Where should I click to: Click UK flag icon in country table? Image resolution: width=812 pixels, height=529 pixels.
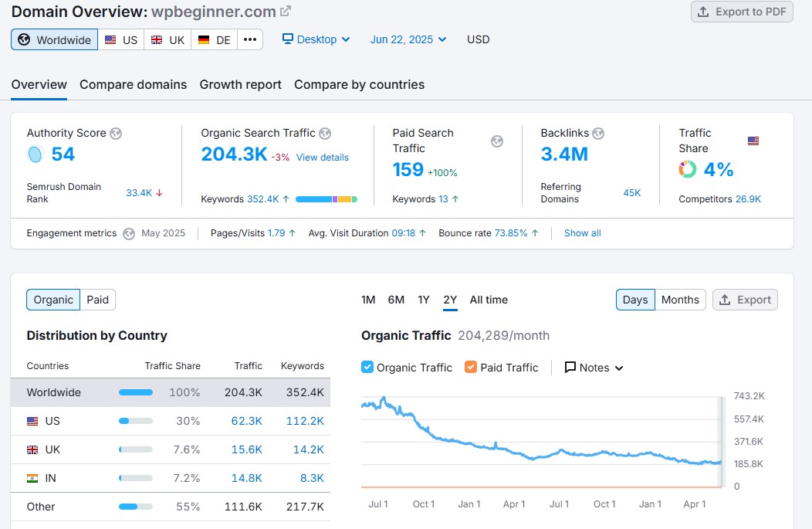tap(32, 449)
